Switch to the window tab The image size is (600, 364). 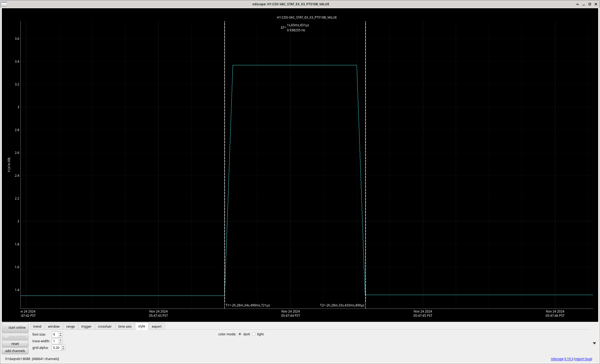pos(54,326)
